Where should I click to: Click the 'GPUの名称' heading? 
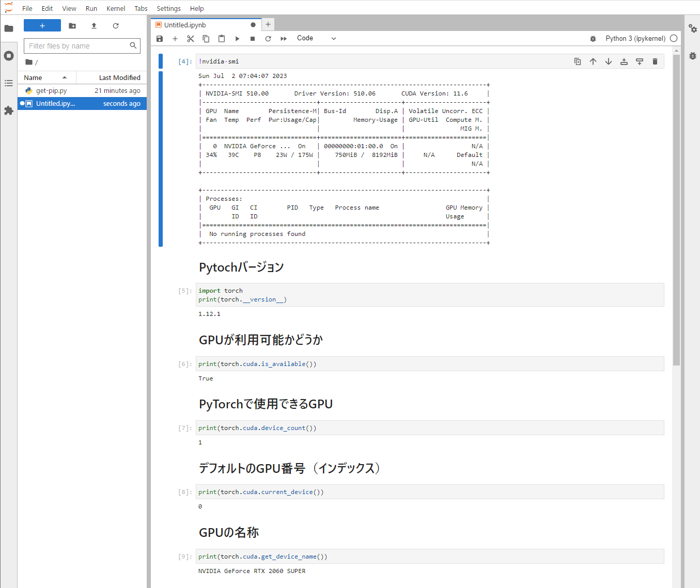(x=229, y=532)
